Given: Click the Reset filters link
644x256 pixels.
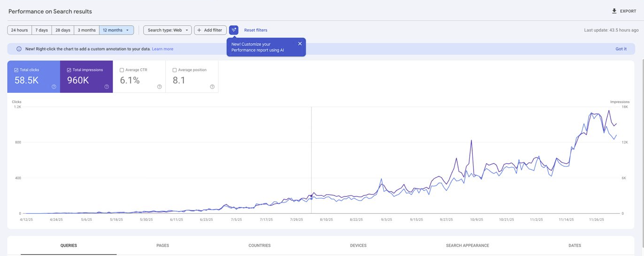Looking at the screenshot, I should [255, 30].
